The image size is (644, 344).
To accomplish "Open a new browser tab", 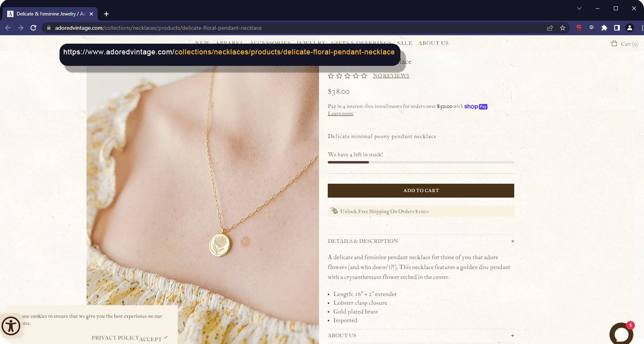I will point(106,14).
